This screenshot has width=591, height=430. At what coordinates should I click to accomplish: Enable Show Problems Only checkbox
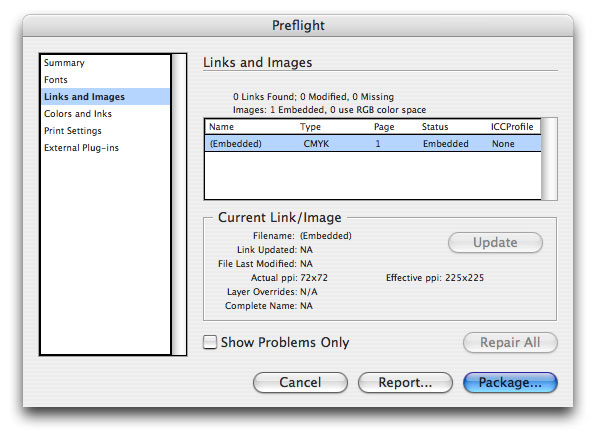[x=210, y=342]
